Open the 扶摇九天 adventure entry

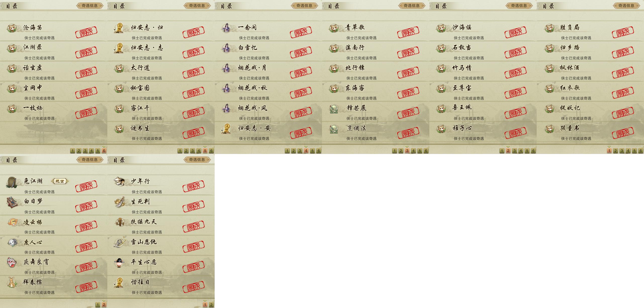click(161, 225)
